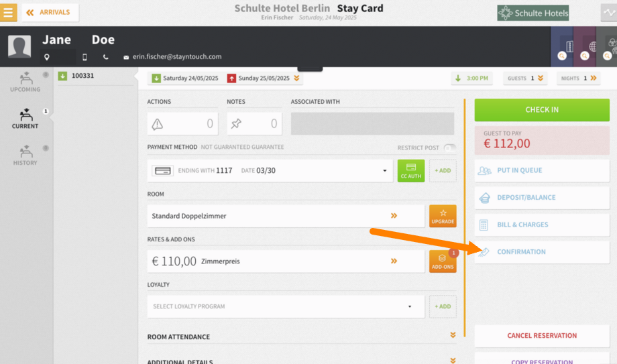The width and height of the screenshot is (617, 364).
Task: Open the Current reservations tab
Action: (x=25, y=119)
